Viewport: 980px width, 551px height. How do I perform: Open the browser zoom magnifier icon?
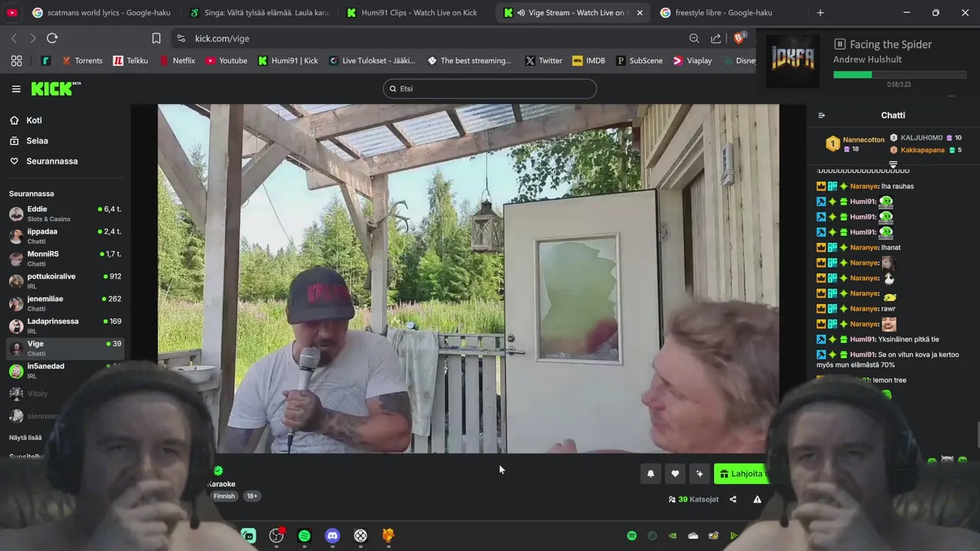[x=694, y=38]
